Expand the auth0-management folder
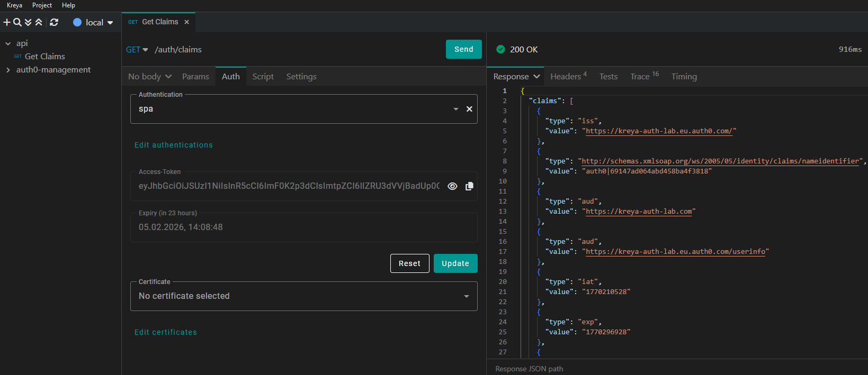 click(x=8, y=70)
